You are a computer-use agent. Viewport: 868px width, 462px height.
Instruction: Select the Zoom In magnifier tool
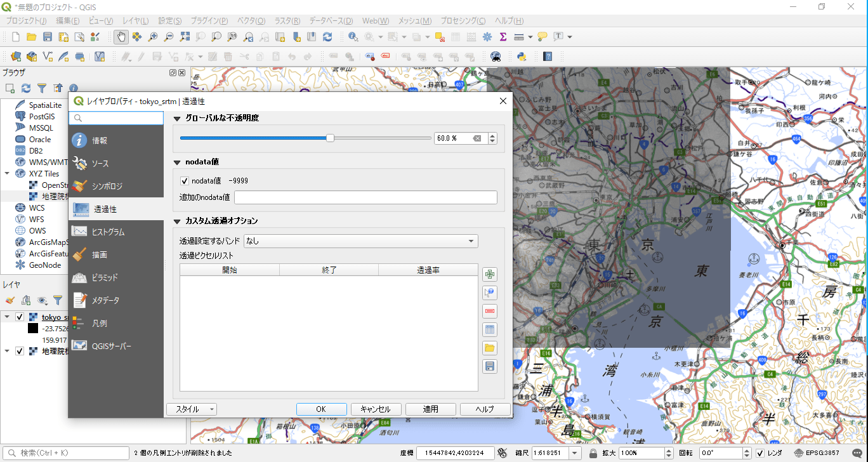[x=153, y=37]
